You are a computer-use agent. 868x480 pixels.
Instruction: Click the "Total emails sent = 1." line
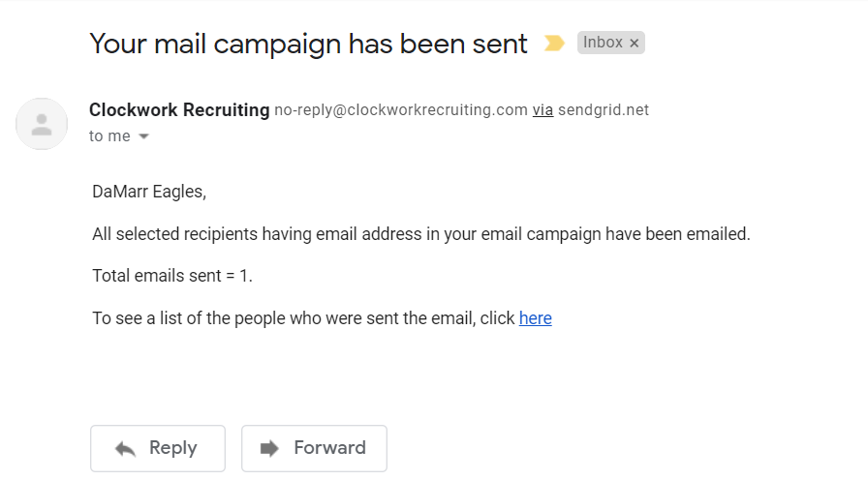tap(172, 276)
